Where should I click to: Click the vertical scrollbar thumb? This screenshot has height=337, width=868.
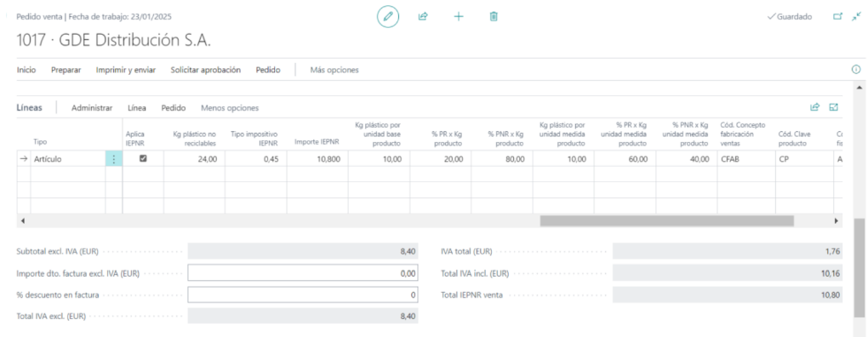(x=859, y=269)
